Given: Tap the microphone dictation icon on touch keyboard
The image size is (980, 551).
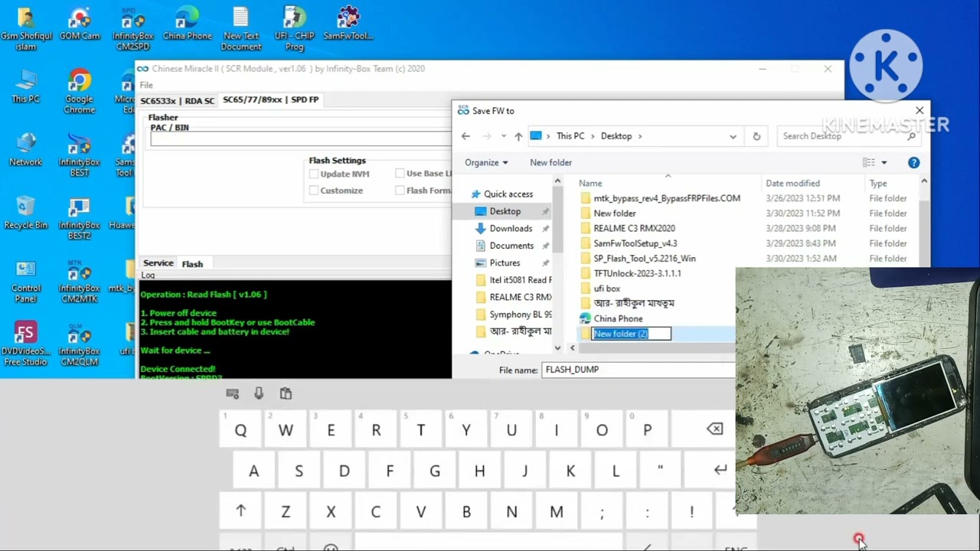Looking at the screenshot, I should (x=259, y=393).
